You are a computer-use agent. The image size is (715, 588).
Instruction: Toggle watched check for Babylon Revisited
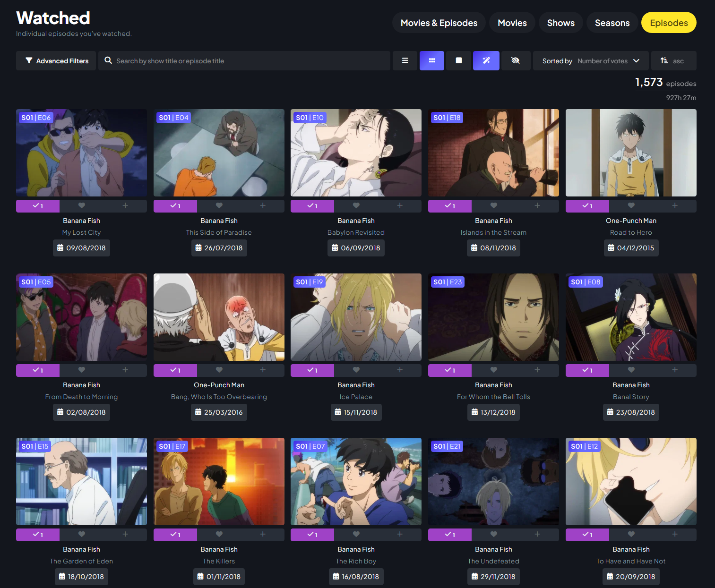[x=312, y=206]
